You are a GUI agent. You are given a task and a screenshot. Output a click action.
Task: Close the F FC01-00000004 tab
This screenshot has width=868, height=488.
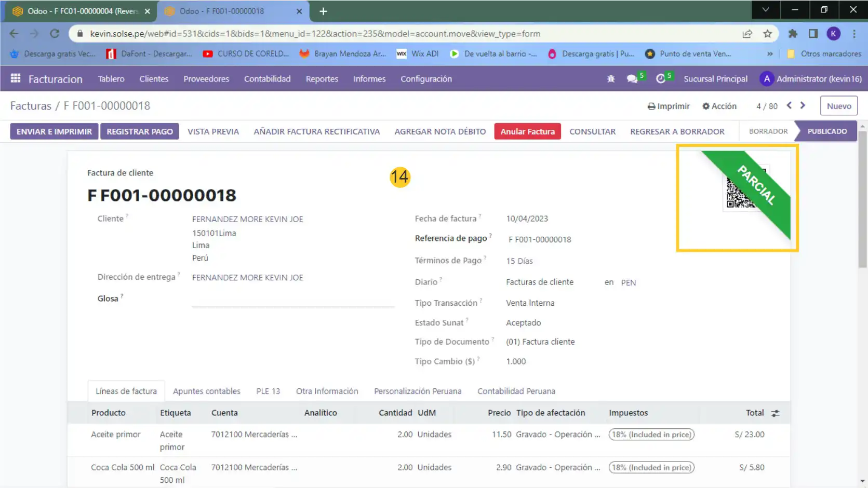[x=147, y=11]
